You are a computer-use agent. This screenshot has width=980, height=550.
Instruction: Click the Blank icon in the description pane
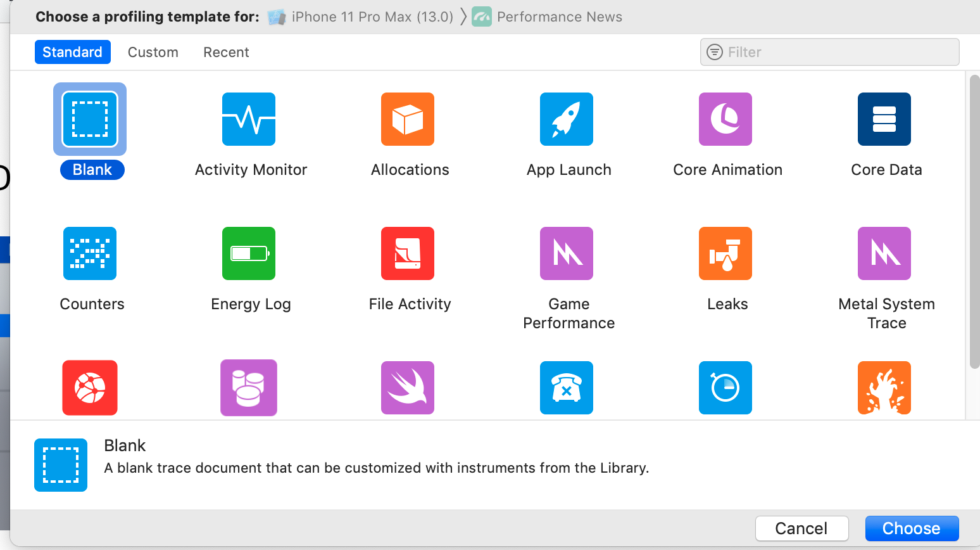tap(61, 465)
